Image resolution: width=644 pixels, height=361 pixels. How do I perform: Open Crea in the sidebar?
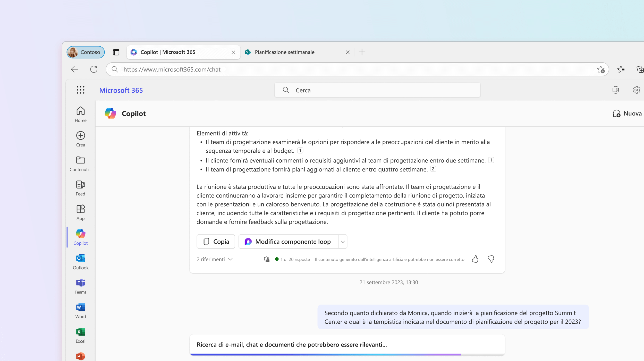tap(81, 139)
